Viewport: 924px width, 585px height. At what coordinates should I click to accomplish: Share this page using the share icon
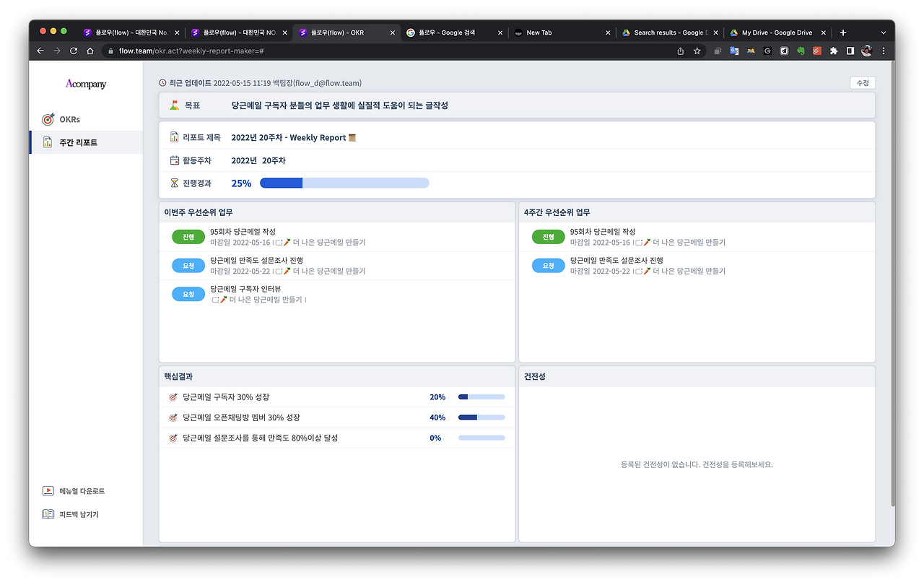680,51
